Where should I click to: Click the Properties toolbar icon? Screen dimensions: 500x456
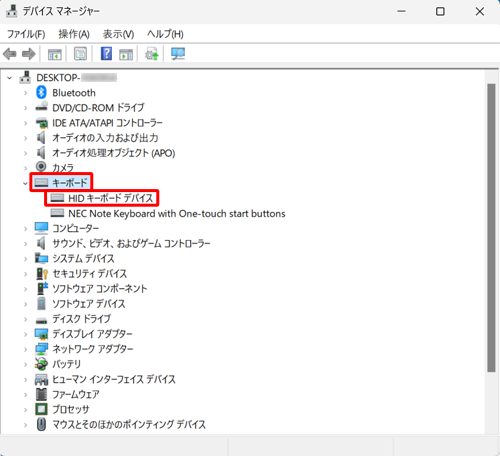(x=80, y=54)
